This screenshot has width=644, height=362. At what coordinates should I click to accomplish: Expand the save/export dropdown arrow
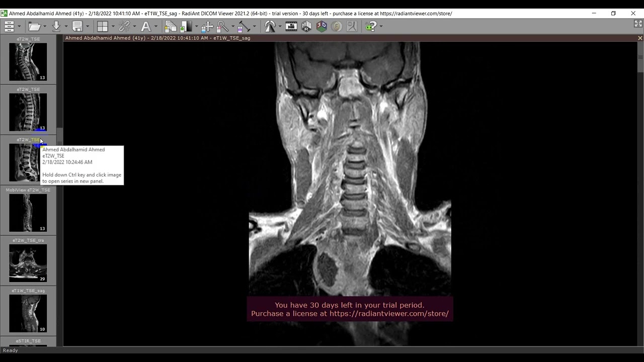88,27
